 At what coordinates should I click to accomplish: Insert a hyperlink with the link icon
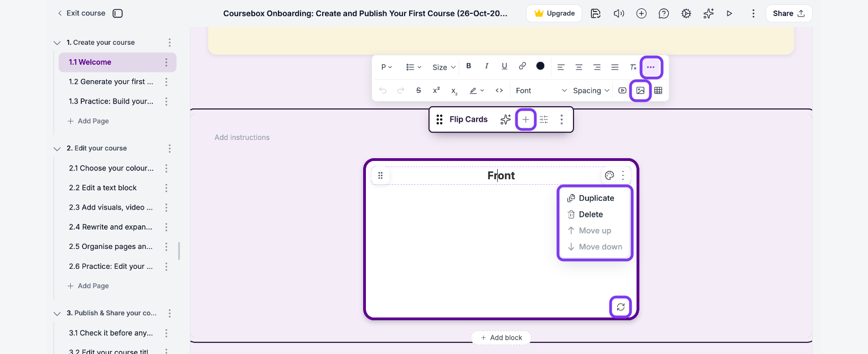tap(522, 66)
